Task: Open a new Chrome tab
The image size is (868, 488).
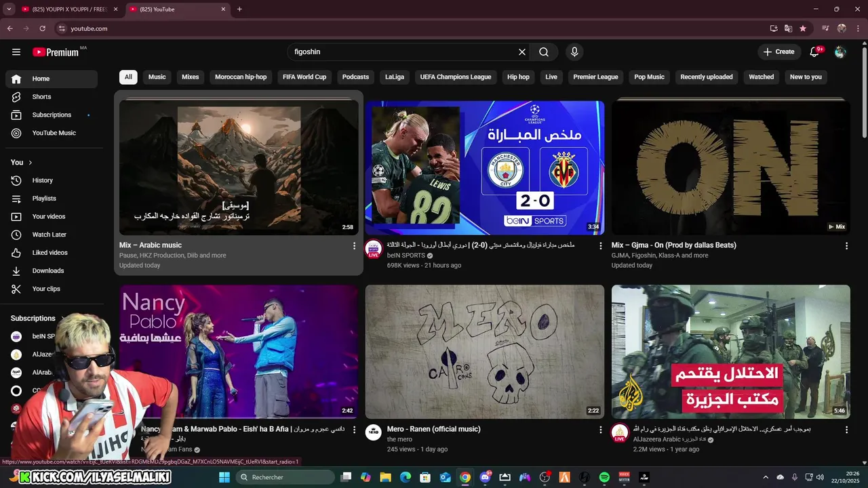Action: pyautogui.click(x=239, y=9)
